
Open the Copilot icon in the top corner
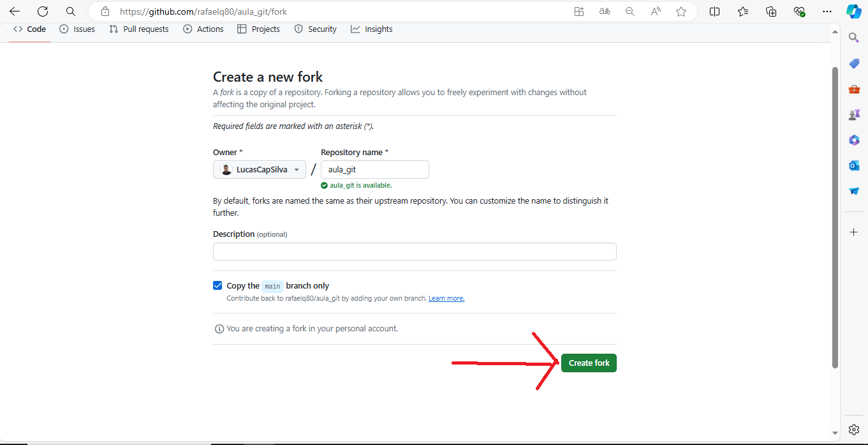[x=854, y=11]
